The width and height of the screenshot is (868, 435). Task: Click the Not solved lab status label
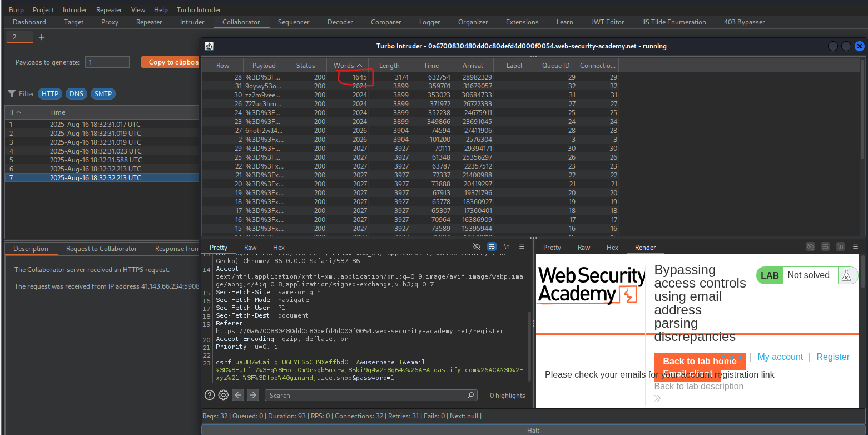click(808, 275)
